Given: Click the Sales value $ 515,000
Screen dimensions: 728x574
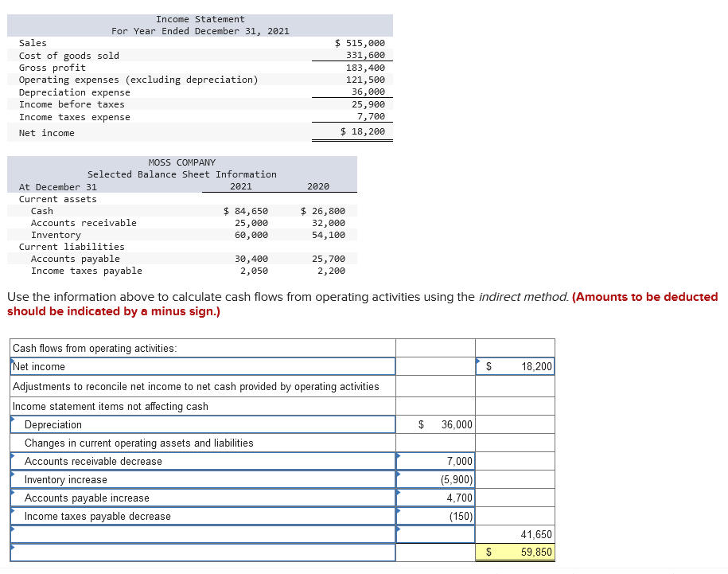Looking at the screenshot, I should (x=360, y=43).
